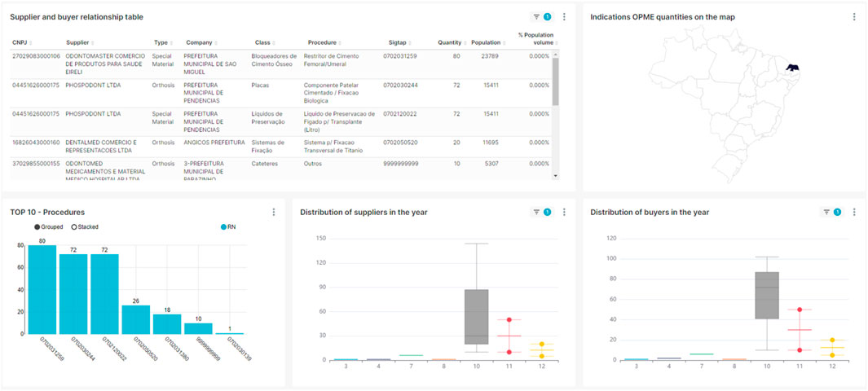Open three-dot menu of TOP 10 Procedures

(x=274, y=212)
